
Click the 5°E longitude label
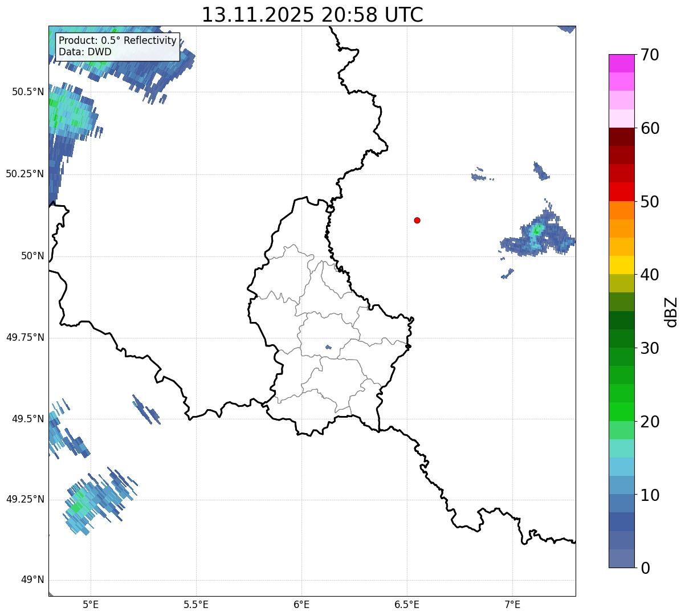[91, 604]
